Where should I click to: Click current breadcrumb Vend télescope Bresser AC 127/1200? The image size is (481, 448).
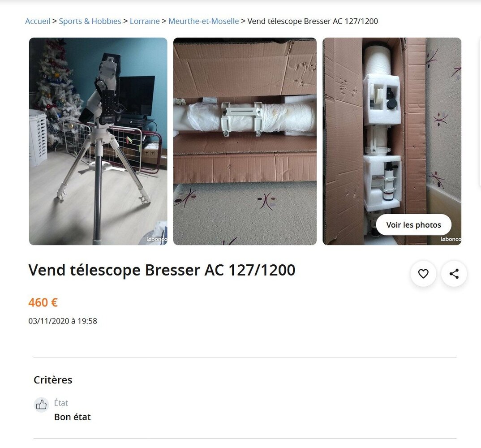pyautogui.click(x=313, y=21)
